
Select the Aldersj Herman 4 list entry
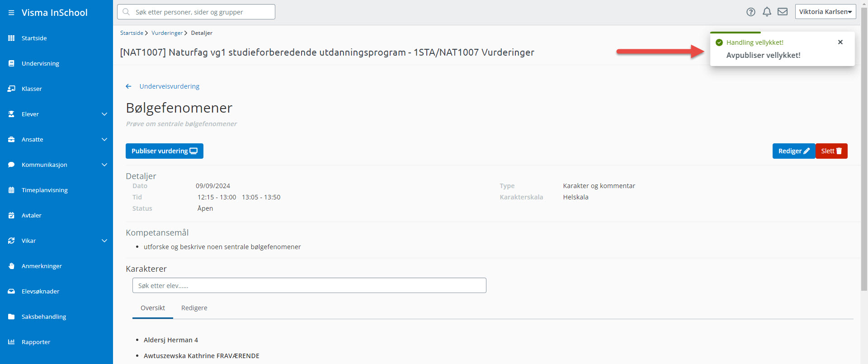171,340
